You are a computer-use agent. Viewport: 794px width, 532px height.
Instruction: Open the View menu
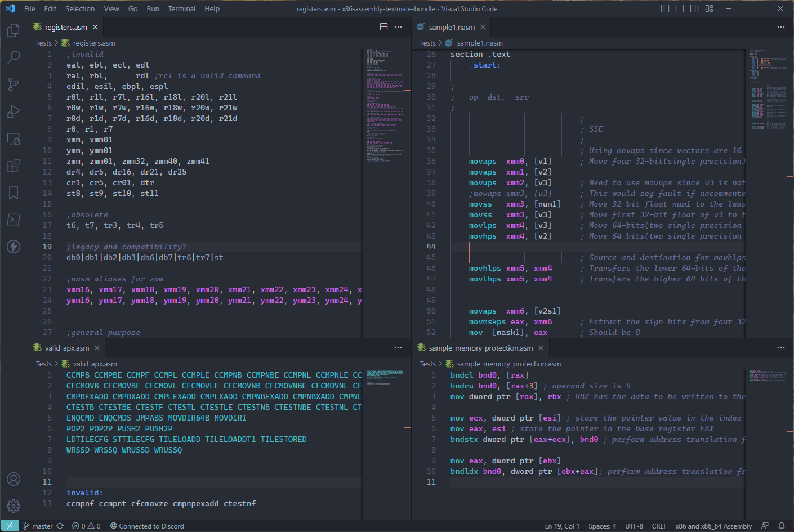click(x=111, y=8)
